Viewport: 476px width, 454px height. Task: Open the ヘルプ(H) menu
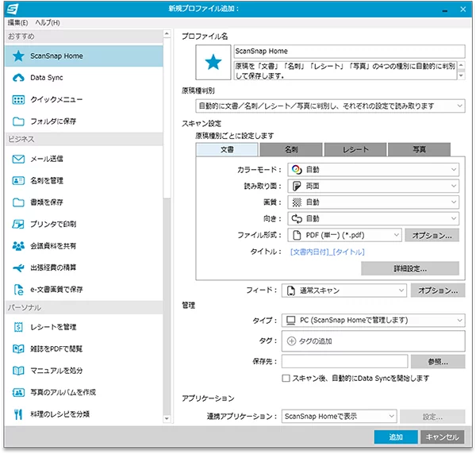click(x=48, y=22)
